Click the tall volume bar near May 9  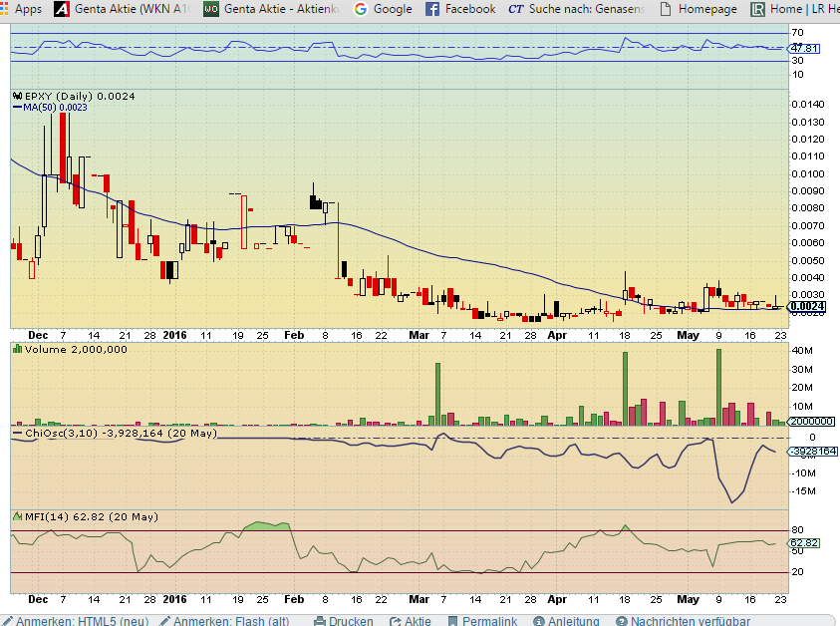coord(718,387)
